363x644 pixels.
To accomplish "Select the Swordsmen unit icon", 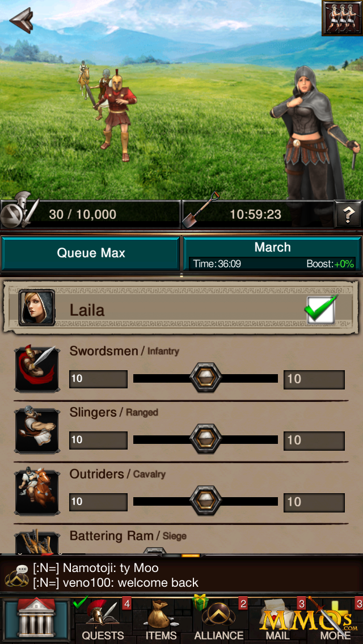I will point(37,369).
